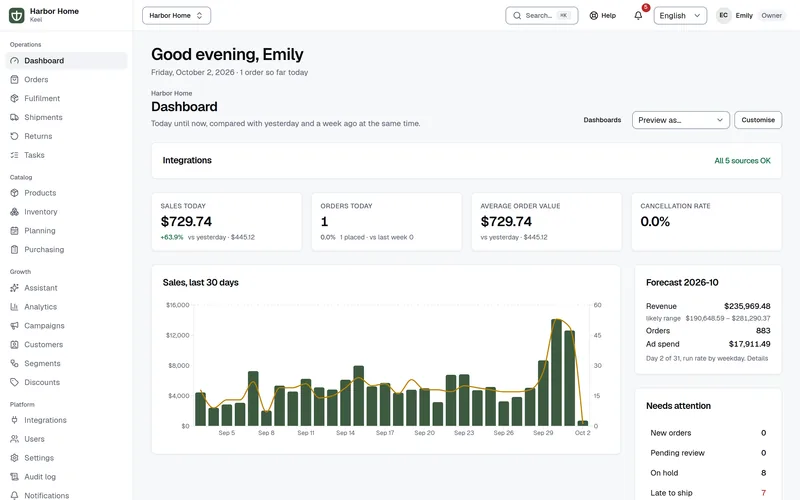Click the Sales Today card
The image size is (800, 500).
pyautogui.click(x=227, y=221)
